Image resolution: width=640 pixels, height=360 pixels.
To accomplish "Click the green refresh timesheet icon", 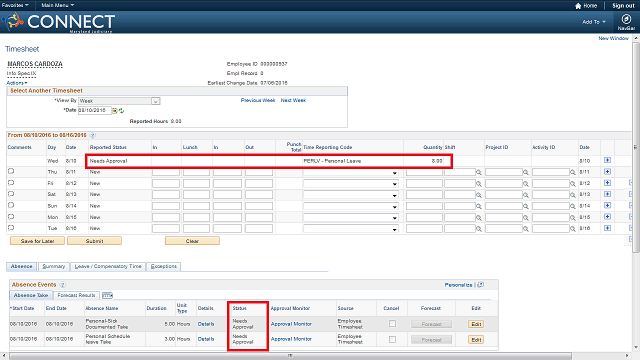I will point(121,111).
